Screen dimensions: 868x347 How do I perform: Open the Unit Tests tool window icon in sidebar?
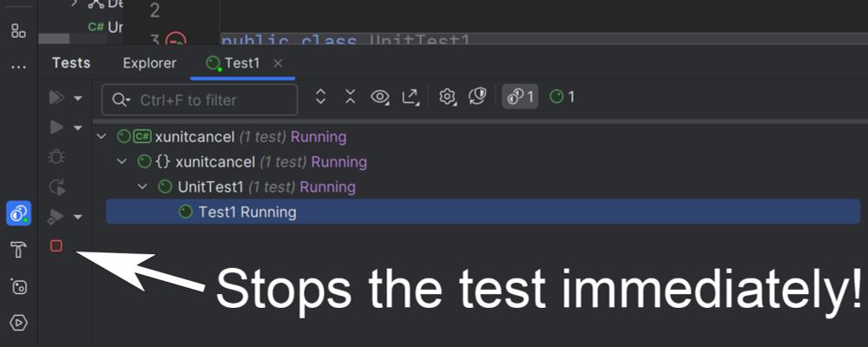coord(18,213)
